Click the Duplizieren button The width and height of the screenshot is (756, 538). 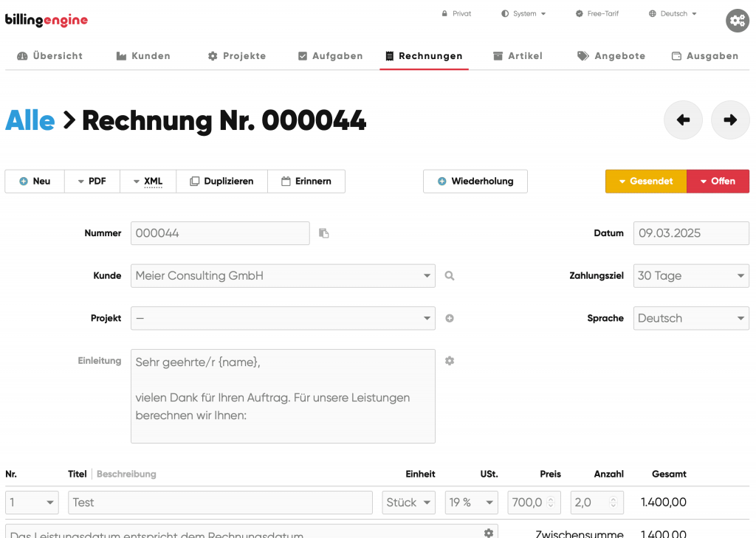click(x=221, y=182)
